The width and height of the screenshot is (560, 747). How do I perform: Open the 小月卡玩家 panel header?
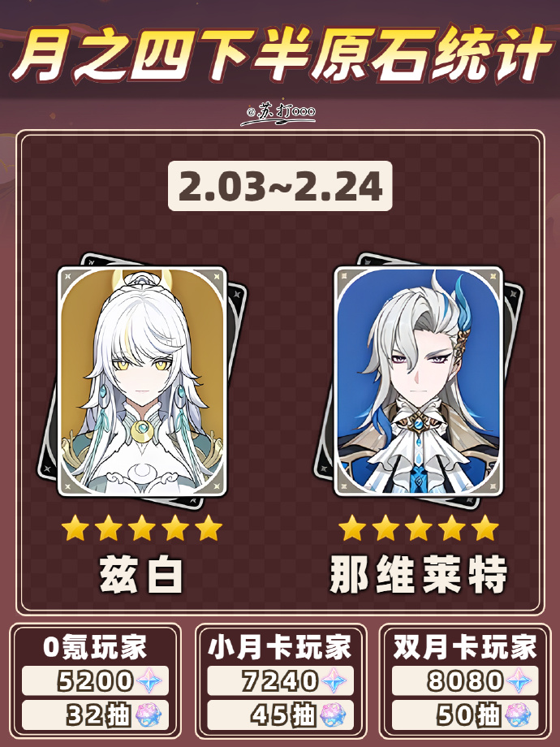tap(280, 647)
